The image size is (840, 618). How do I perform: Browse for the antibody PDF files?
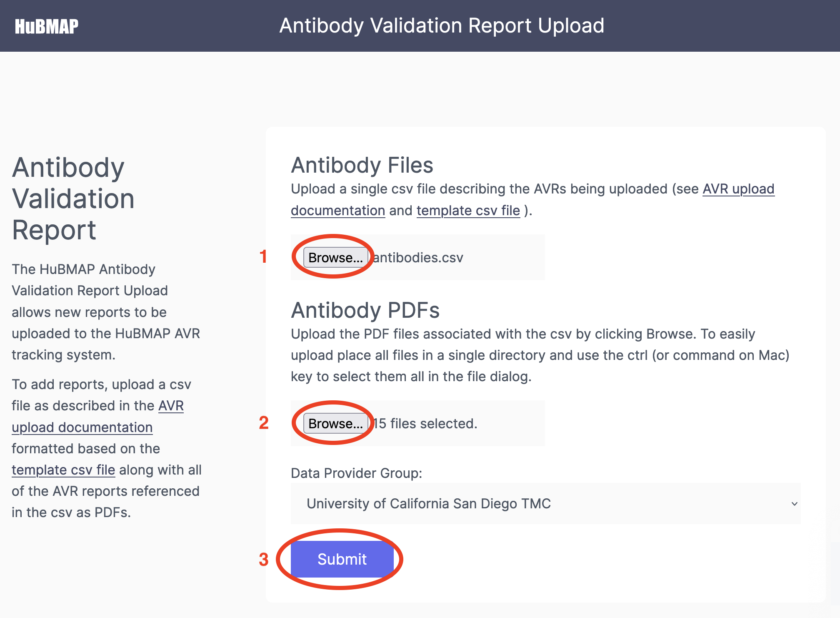pyautogui.click(x=336, y=423)
